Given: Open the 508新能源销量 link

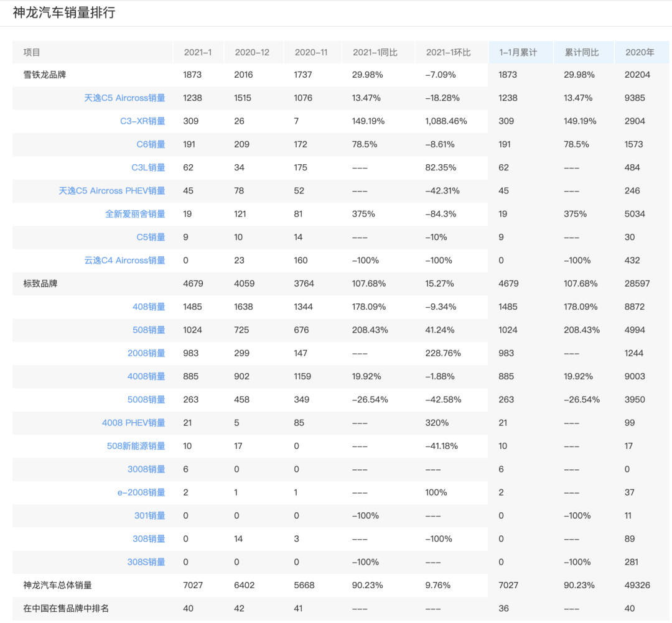Looking at the screenshot, I should coord(136,446).
